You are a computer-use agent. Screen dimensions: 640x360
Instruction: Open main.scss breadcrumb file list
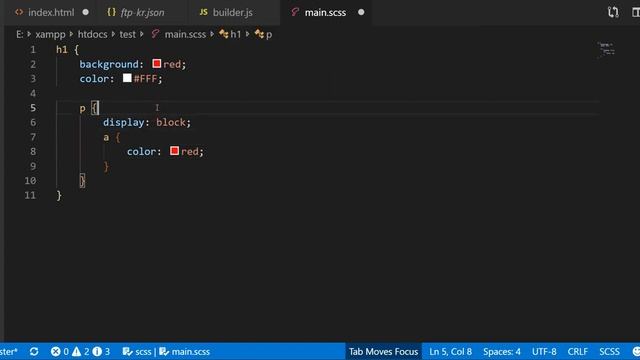(185, 34)
